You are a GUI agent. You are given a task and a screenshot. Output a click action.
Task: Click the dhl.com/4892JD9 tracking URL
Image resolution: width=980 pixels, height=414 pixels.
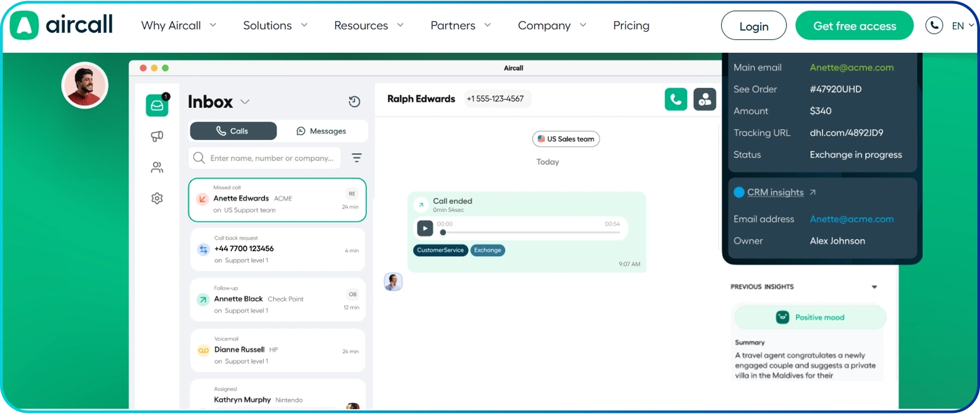(x=846, y=133)
